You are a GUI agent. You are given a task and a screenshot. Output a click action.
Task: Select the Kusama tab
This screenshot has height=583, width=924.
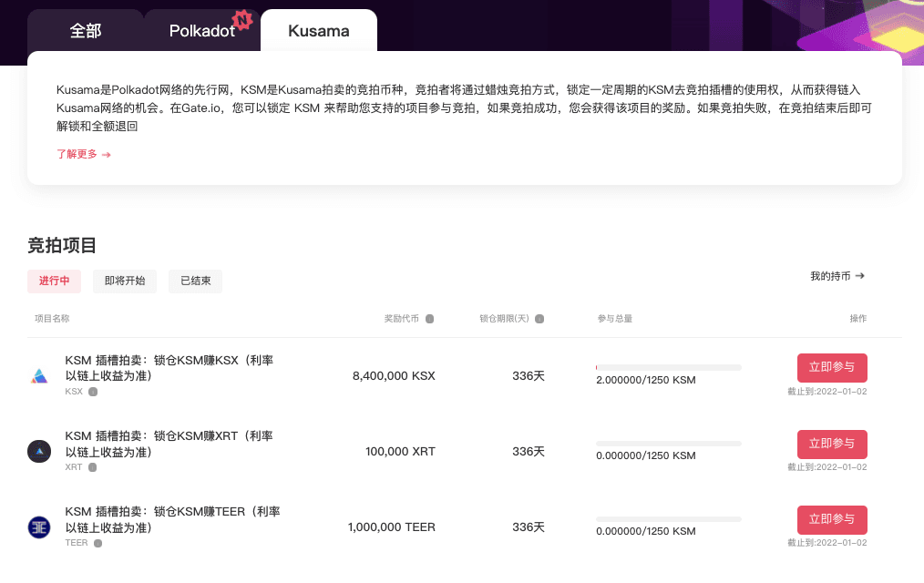coord(319,31)
